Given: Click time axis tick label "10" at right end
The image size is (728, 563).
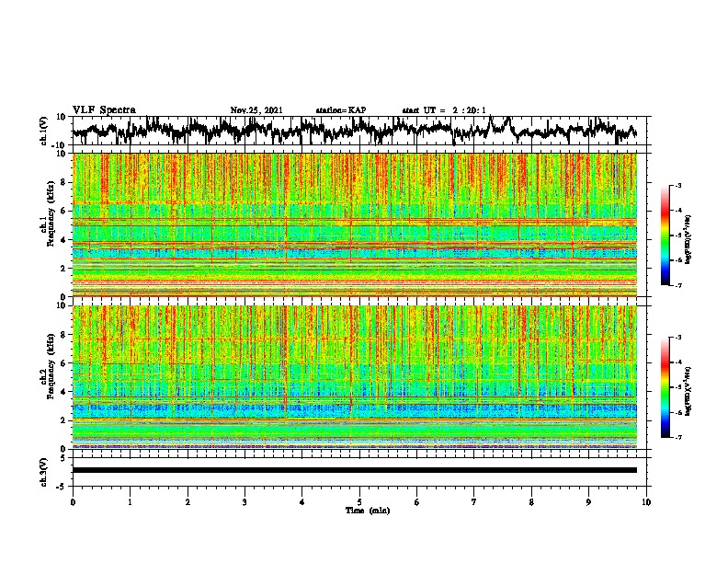Looking at the screenshot, I should click(646, 502).
